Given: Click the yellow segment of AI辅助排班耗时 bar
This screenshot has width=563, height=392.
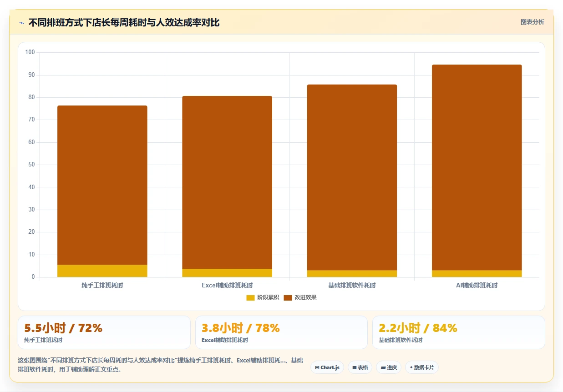Looking at the screenshot, I should tap(477, 274).
